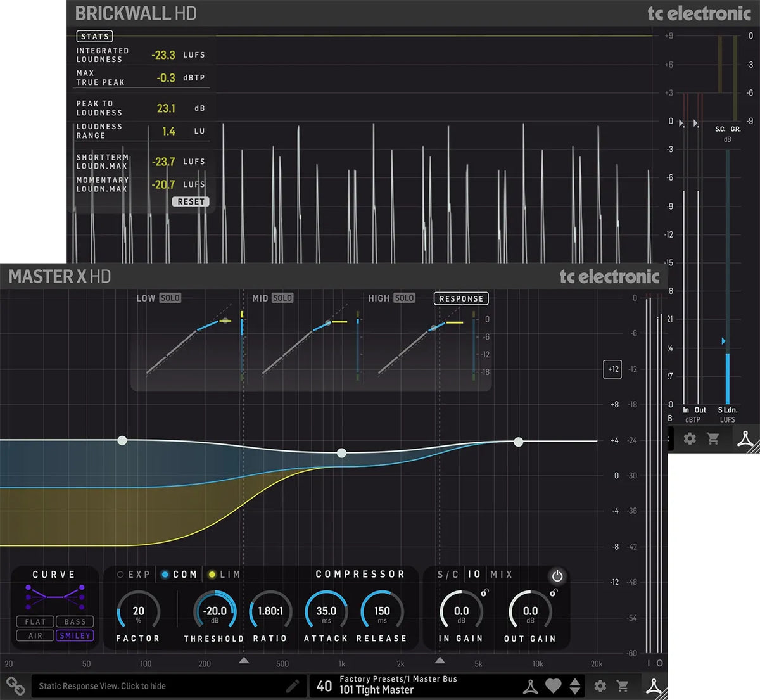Favorite the preset with the heart icon
This screenshot has height=700, width=760.
554,685
